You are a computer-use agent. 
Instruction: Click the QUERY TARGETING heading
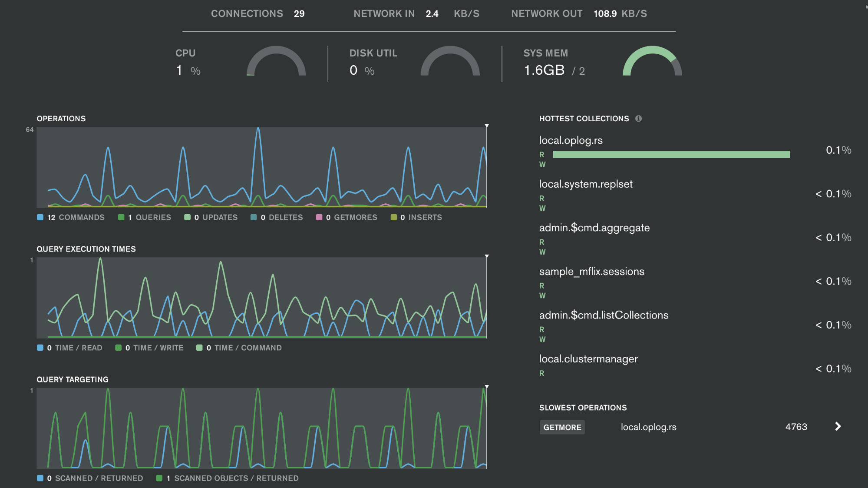point(73,379)
